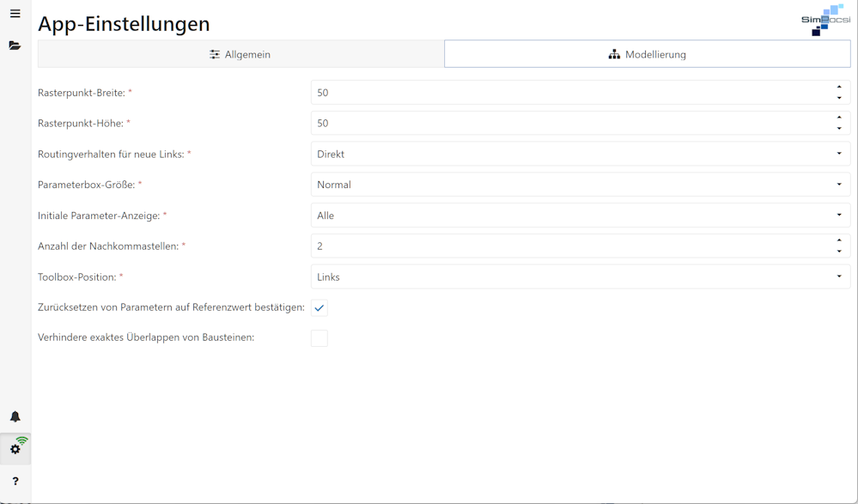The height and width of the screenshot is (504, 858).
Task: Enable Verhindere exaktes Überlappen von Bausteinen
Action: pyautogui.click(x=319, y=338)
